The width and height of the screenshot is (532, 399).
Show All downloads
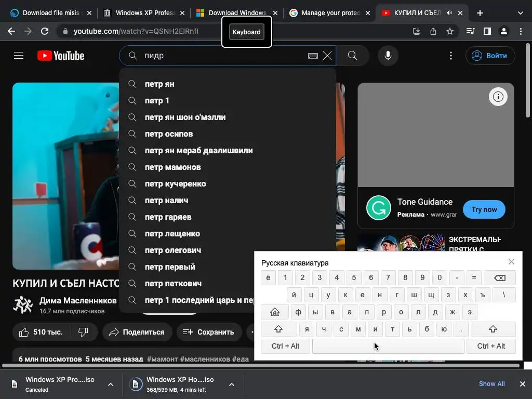[x=491, y=384]
